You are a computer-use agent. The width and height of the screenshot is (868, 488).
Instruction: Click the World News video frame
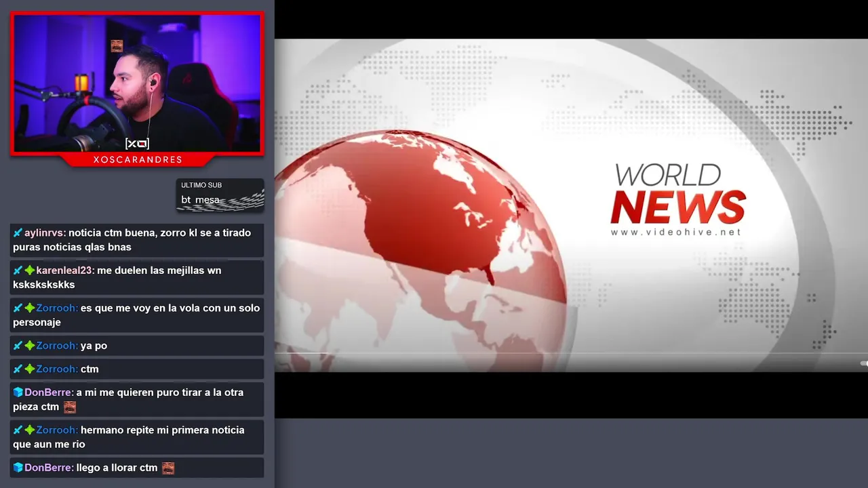571,205
